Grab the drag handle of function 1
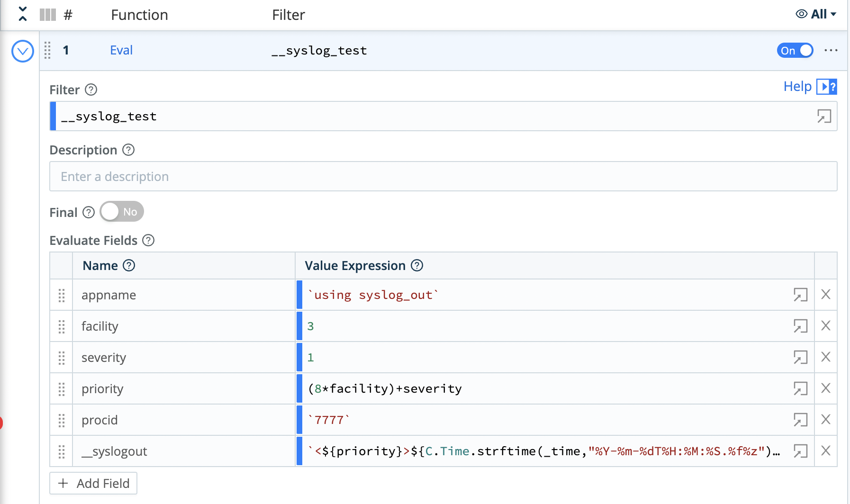Screen dimensions: 850x504 tap(47, 50)
